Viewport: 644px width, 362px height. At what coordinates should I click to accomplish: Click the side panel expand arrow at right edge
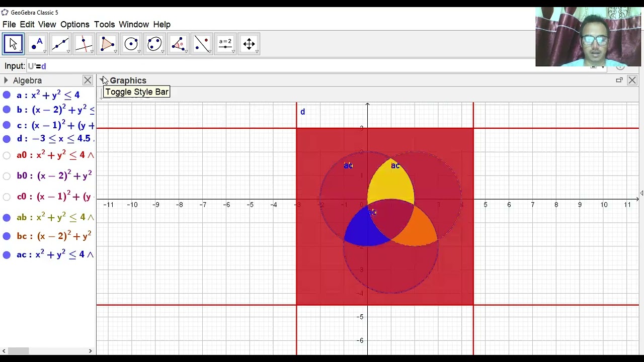pos(641,193)
